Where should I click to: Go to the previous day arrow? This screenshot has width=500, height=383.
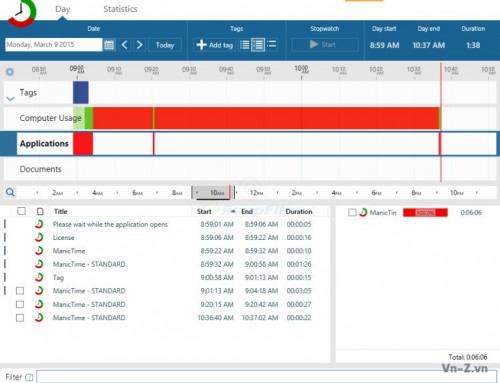(124, 45)
